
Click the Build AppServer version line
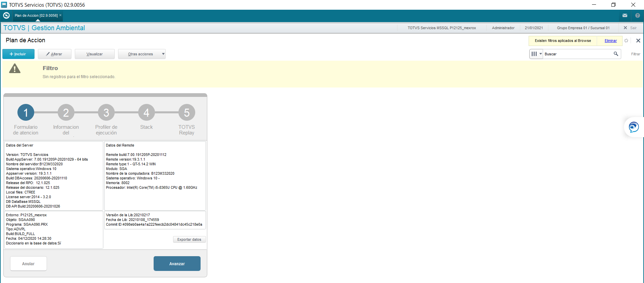coord(47,159)
